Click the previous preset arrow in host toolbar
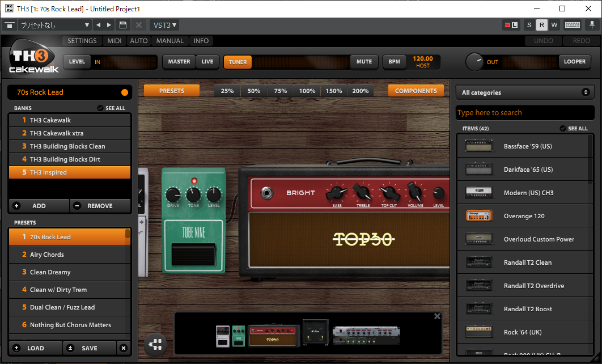The image size is (602, 364). click(98, 25)
